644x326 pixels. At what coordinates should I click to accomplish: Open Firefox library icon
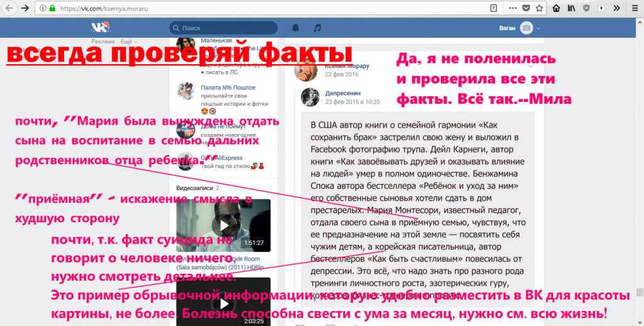572,9
